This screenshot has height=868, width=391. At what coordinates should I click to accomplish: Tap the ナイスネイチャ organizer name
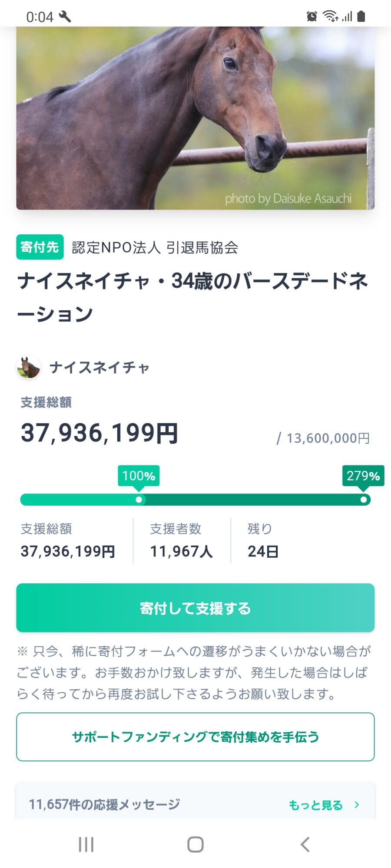pyautogui.click(x=99, y=368)
